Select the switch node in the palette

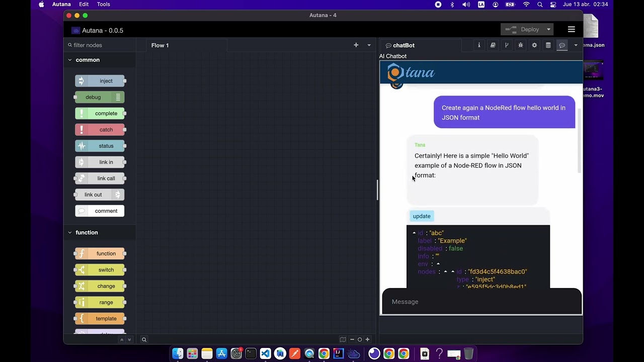click(x=100, y=270)
